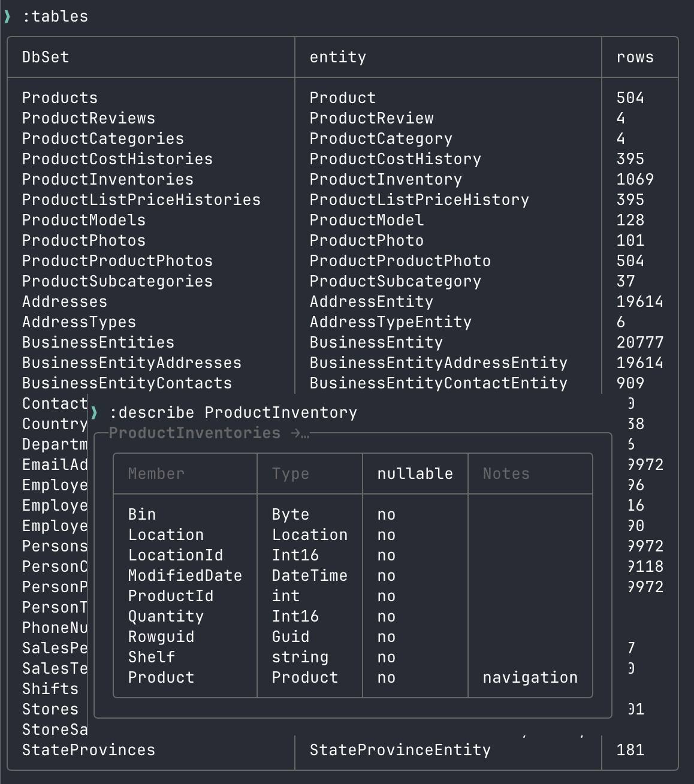This screenshot has height=784, width=694.
Task: Click the ProductInventories popup title
Action: (x=195, y=433)
